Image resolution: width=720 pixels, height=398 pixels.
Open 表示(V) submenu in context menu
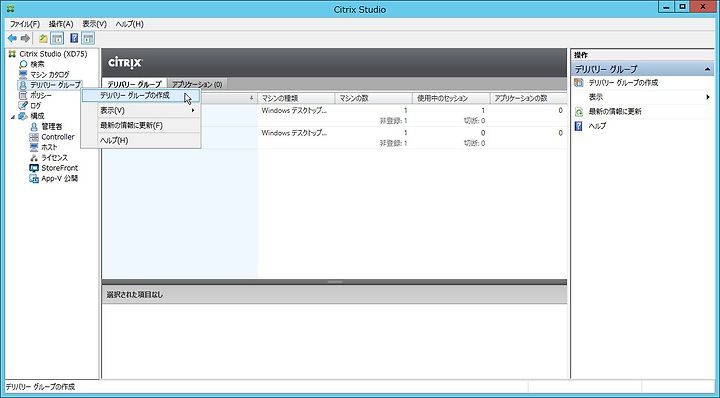(x=141, y=110)
